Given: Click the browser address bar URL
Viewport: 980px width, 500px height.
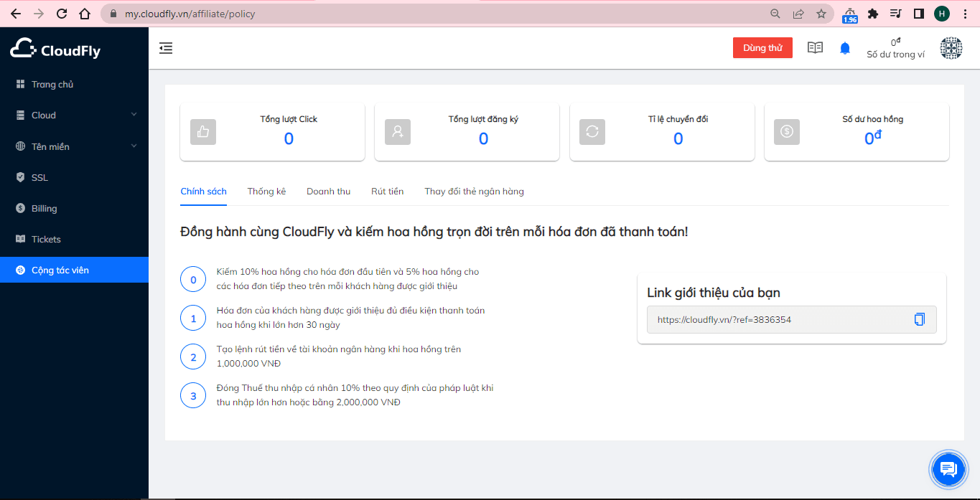Looking at the screenshot, I should tap(190, 14).
